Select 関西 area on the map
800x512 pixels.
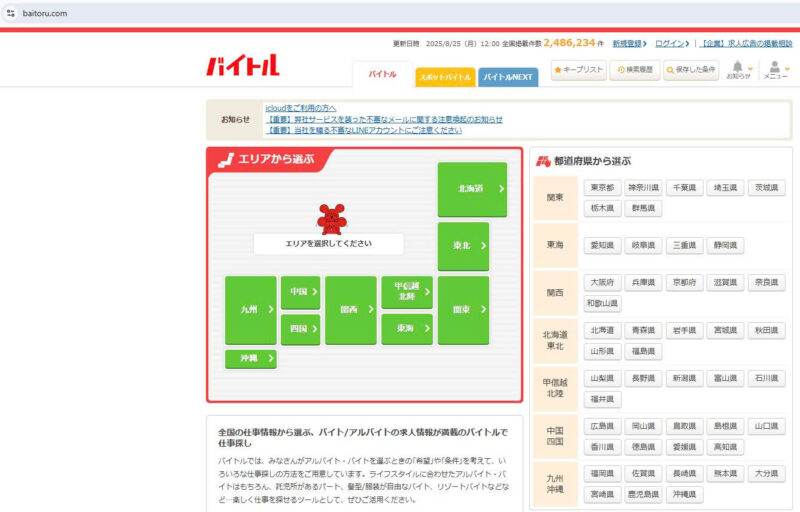(x=351, y=310)
